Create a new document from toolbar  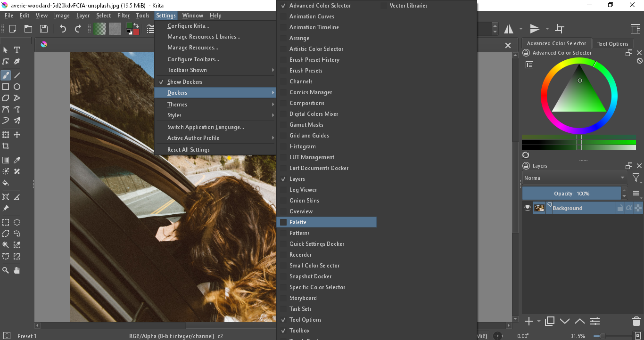(x=13, y=29)
